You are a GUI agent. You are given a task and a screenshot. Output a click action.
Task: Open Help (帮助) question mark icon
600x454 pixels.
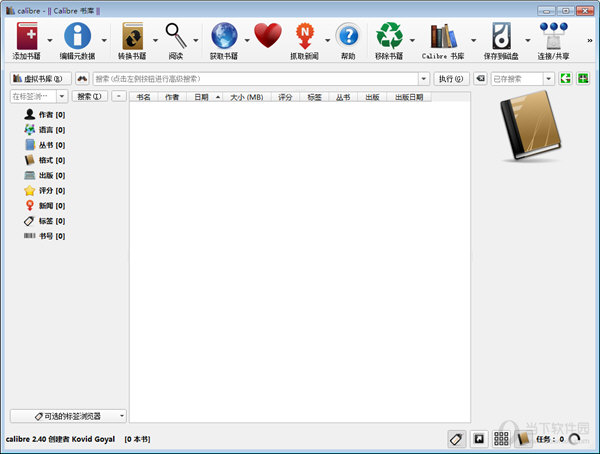pyautogui.click(x=348, y=36)
